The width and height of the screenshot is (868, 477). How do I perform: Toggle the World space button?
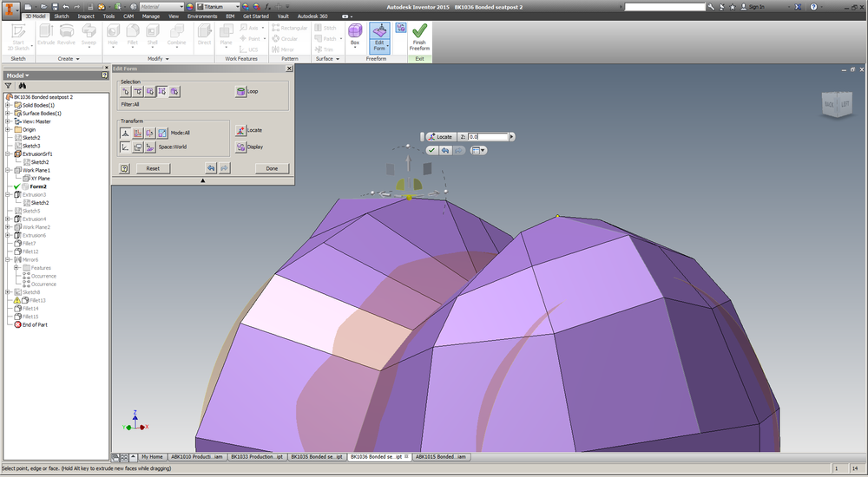point(126,147)
